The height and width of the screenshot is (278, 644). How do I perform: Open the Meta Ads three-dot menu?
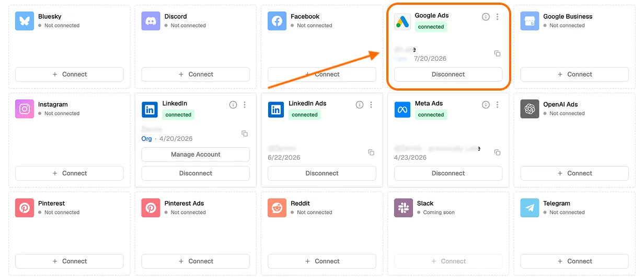[x=497, y=105]
